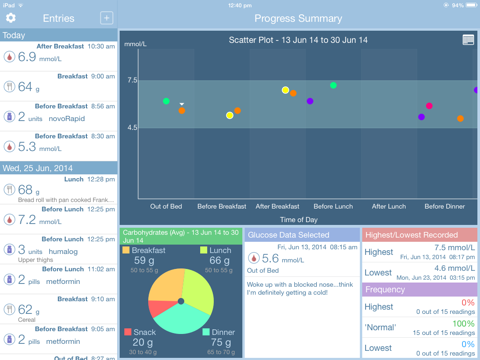Tap the Dinner teal legend square
Screen dimensions: 480x360
[x=206, y=332]
